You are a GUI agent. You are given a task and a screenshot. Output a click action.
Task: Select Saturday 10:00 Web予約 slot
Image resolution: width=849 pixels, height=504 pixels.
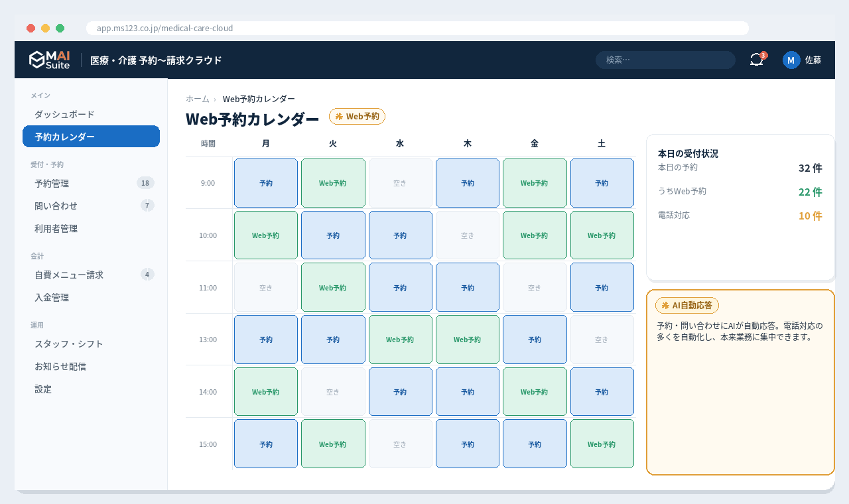(x=602, y=235)
